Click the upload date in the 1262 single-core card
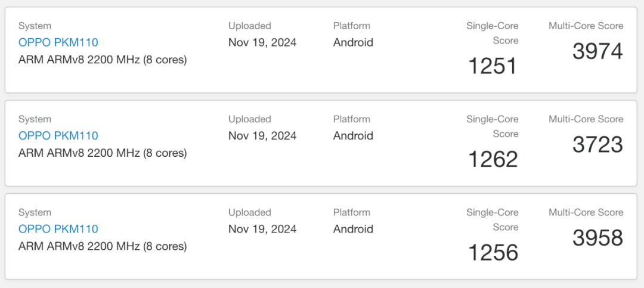 (262, 136)
